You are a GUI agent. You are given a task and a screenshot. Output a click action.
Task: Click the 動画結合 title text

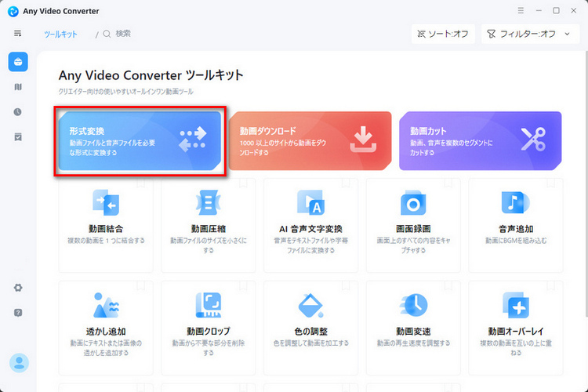(106, 229)
